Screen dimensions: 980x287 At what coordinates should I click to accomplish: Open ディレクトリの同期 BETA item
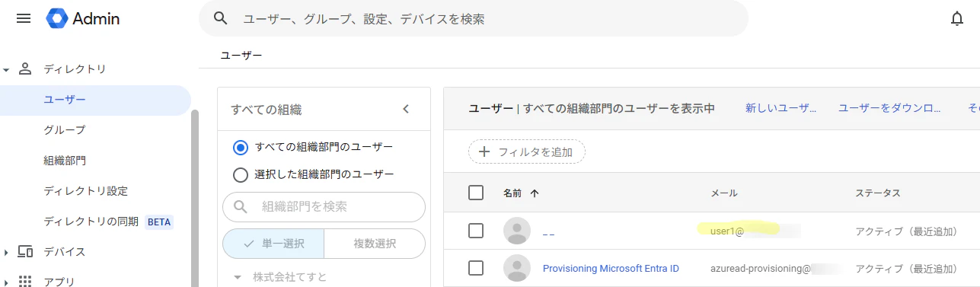[108, 222]
